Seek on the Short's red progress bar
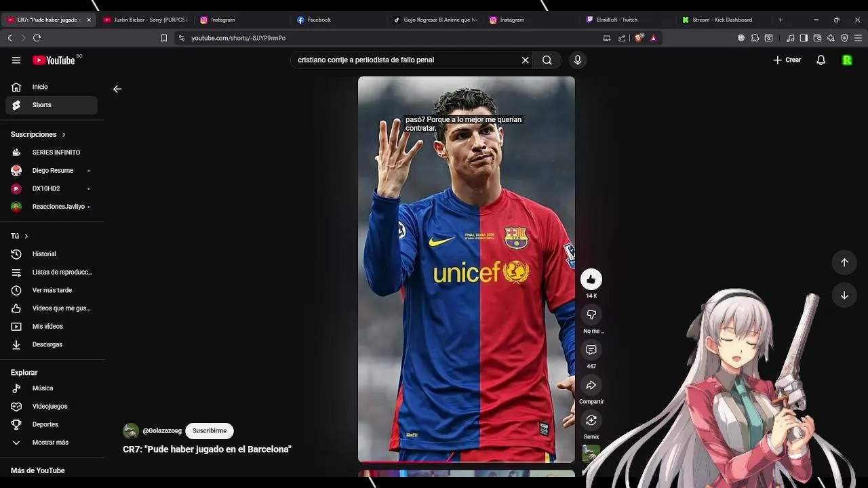Screen dimensions: 868x488 point(467,462)
